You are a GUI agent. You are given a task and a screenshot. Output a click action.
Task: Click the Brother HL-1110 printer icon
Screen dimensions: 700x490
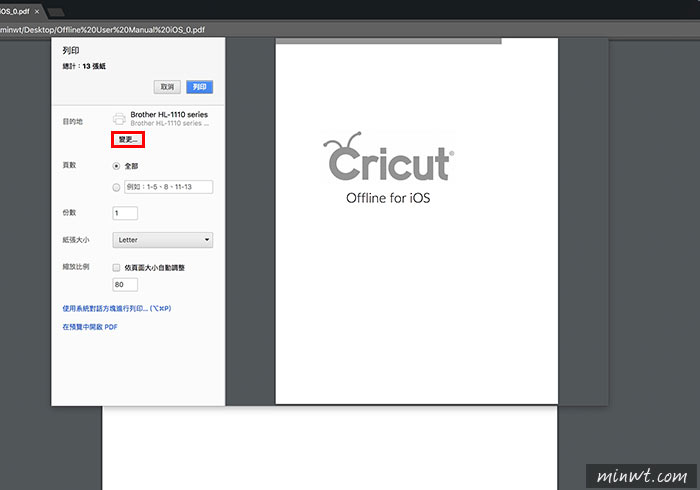119,119
